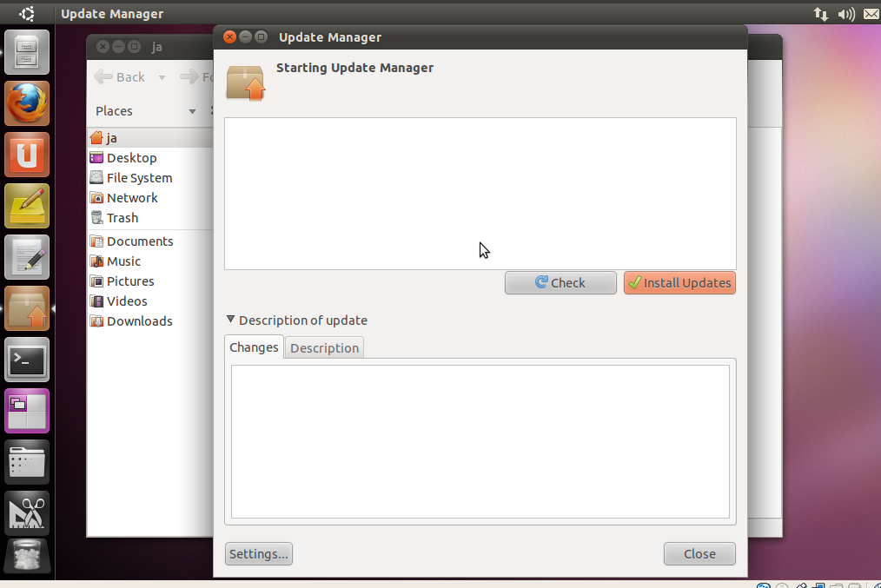
Task: Select Trash in Places sidebar
Action: [x=150, y=218]
